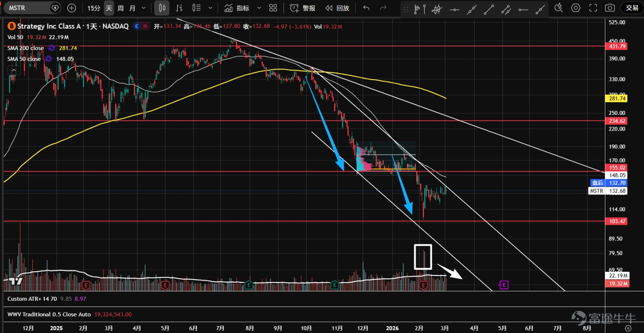
Task: Open the green earnings marker near August 2025
Action: (x=249, y=285)
